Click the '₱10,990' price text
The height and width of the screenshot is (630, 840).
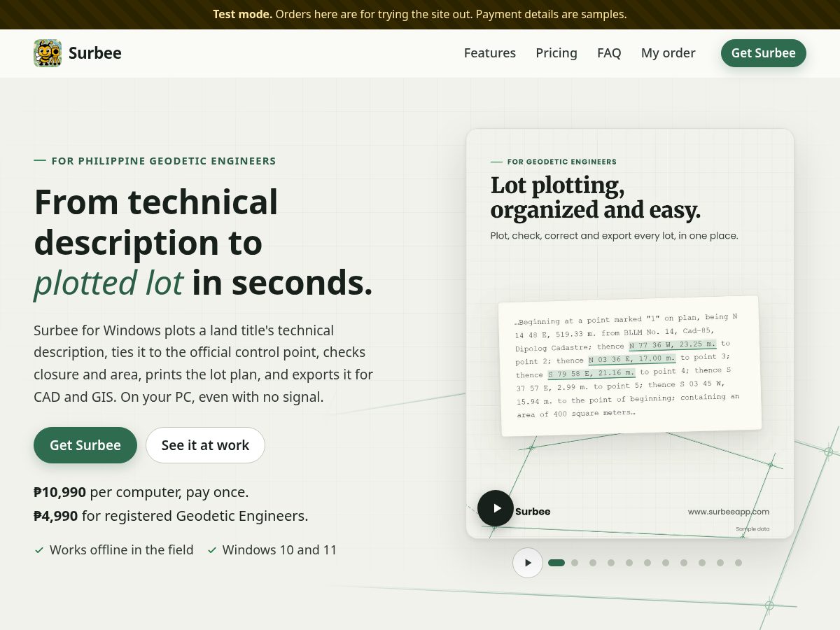[59, 492]
